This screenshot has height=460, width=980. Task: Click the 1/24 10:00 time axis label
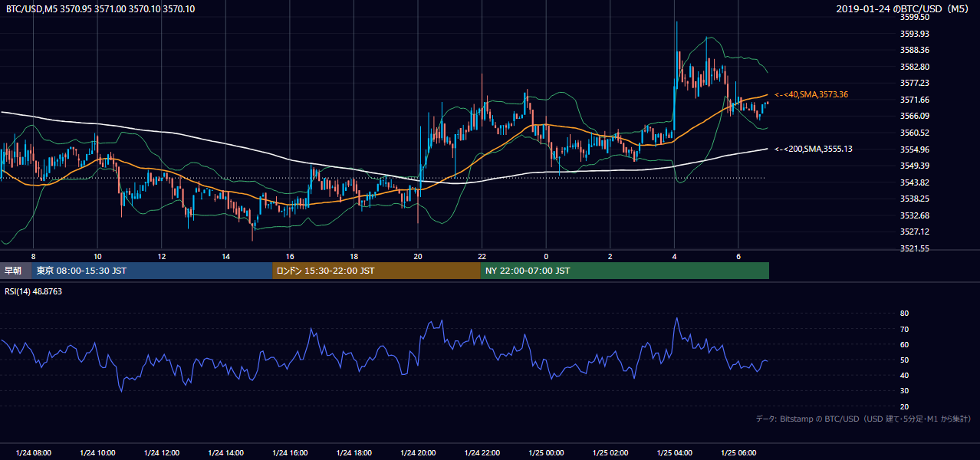pos(97,453)
